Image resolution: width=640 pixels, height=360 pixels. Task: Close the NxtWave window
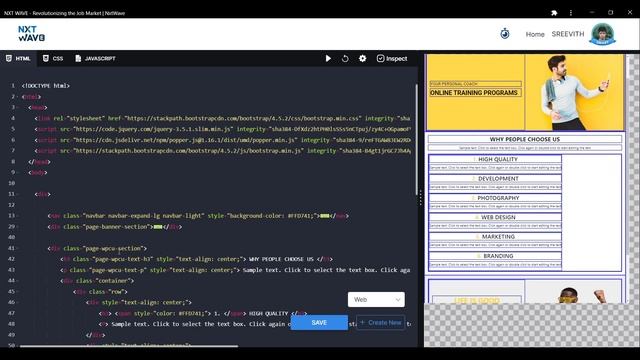(630, 13)
